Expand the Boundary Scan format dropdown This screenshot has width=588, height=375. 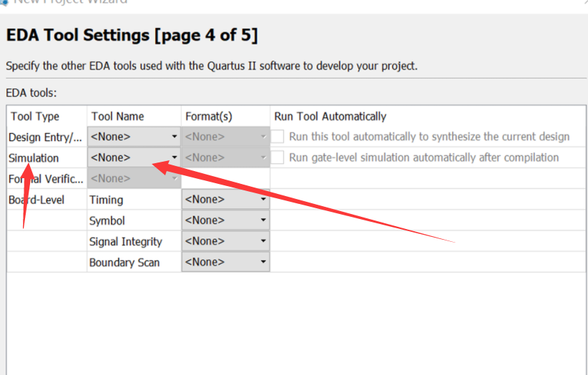(x=225, y=262)
